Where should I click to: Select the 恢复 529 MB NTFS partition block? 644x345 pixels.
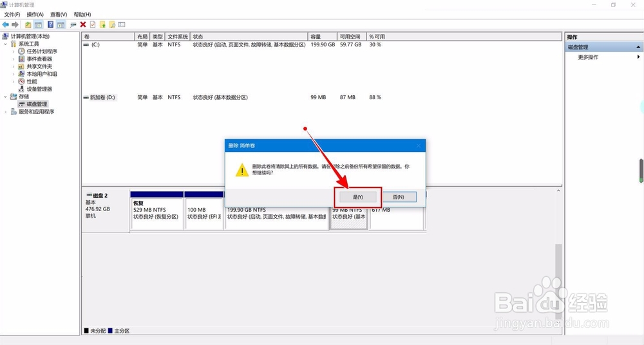coord(157,210)
